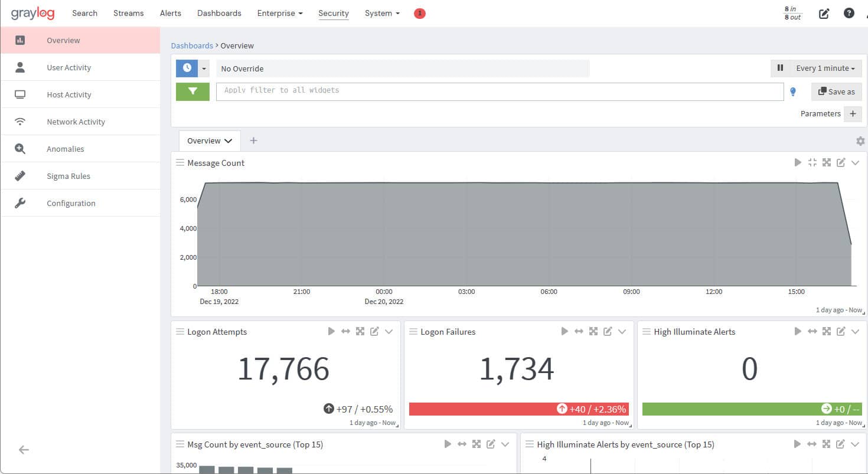This screenshot has height=474, width=868.
Task: Open the Message Count widget actions chevron
Action: [855, 162]
